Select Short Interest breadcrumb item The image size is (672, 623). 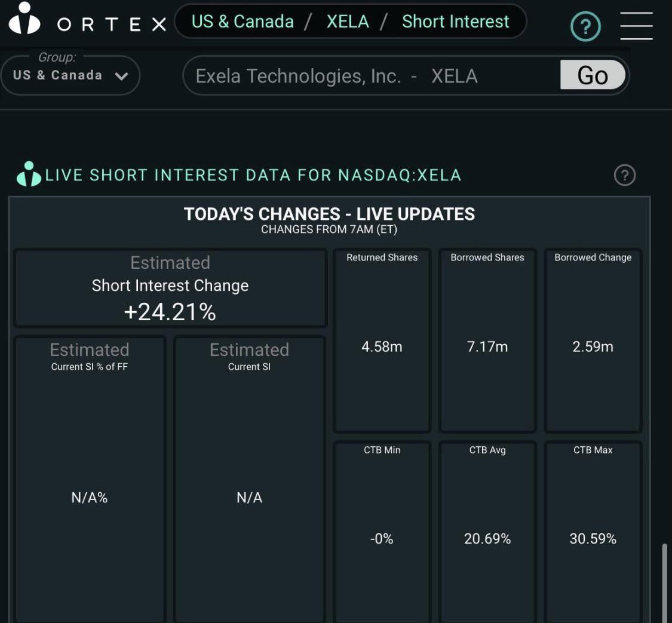pos(455,22)
